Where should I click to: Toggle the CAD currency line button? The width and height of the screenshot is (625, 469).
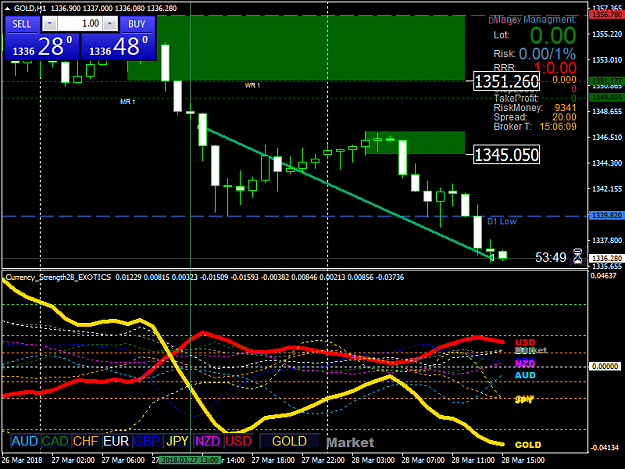point(55,441)
